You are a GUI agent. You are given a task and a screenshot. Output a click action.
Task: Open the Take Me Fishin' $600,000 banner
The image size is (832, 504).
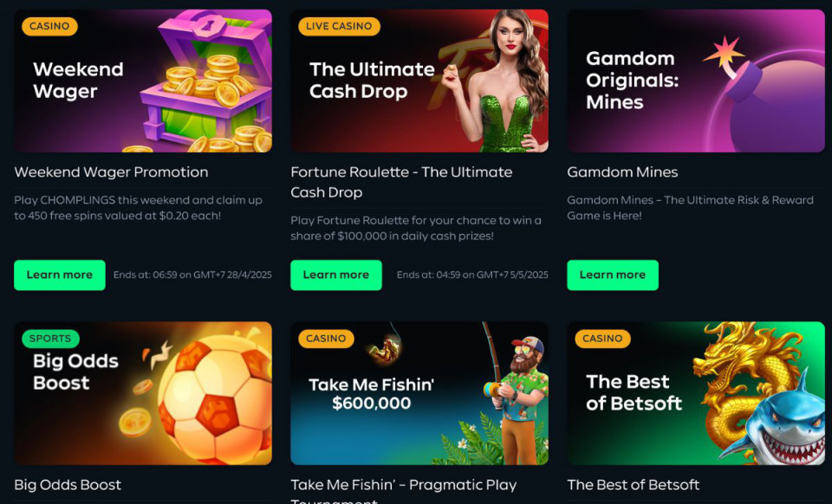[x=419, y=393]
